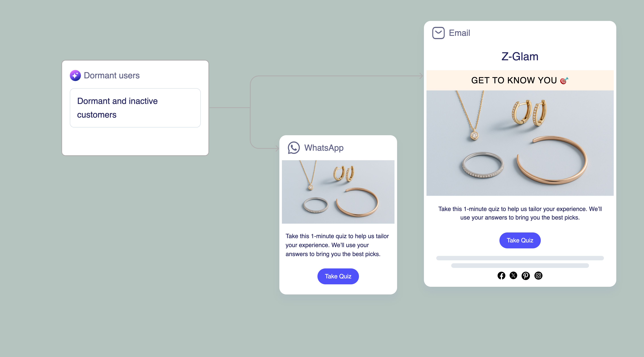Open the Instagram icon in email footer
644x357 pixels.
[x=538, y=276]
